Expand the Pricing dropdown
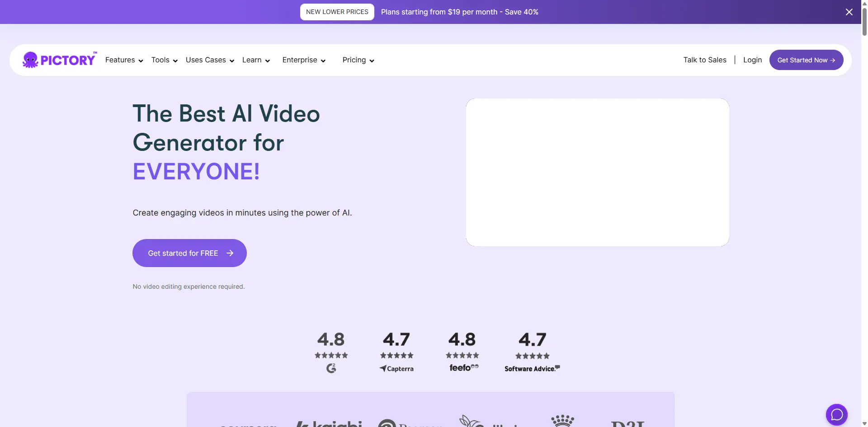Screen dimensions: 868x427 coord(358,60)
